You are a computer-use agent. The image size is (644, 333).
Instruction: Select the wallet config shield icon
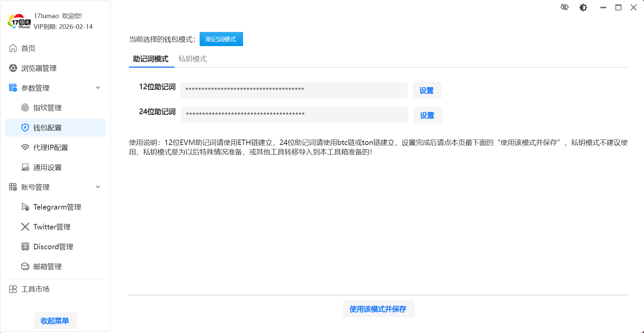[25, 127]
